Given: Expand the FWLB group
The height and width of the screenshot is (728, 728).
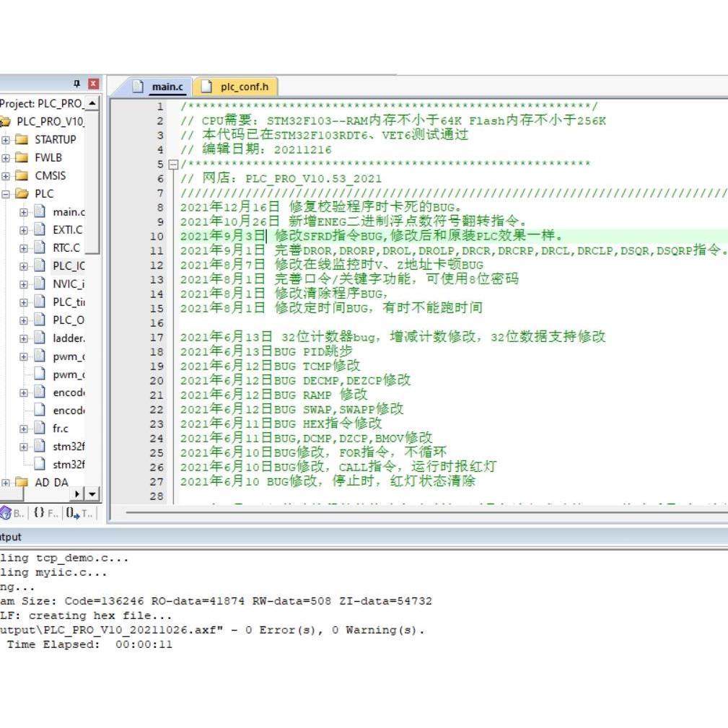Looking at the screenshot, I should pyautogui.click(x=6, y=158).
